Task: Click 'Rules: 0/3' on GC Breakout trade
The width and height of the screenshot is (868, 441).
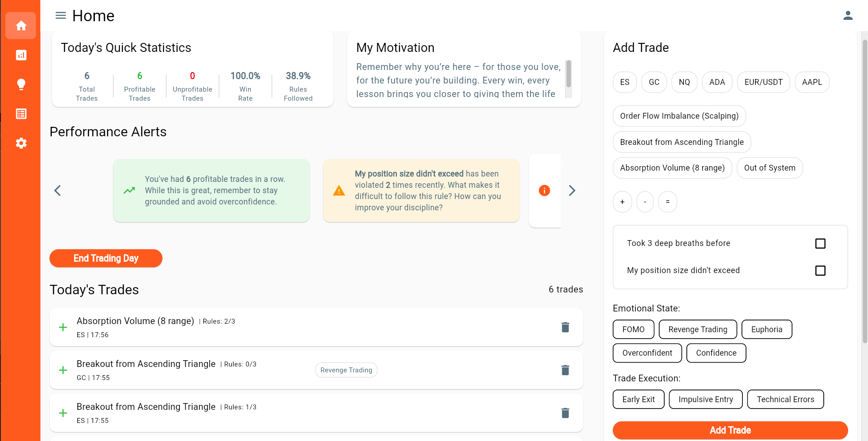Action: click(x=240, y=364)
